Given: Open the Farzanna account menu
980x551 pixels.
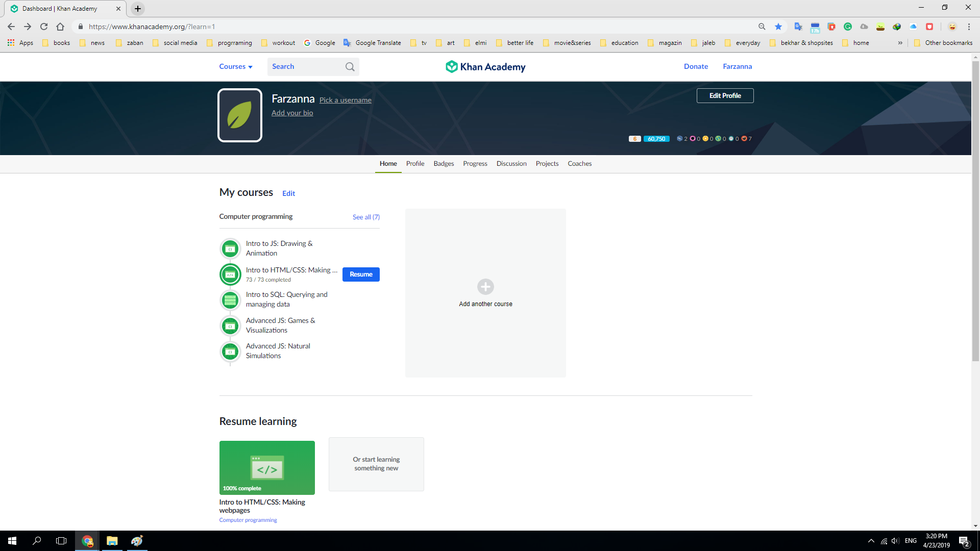Looking at the screenshot, I should 737,67.
